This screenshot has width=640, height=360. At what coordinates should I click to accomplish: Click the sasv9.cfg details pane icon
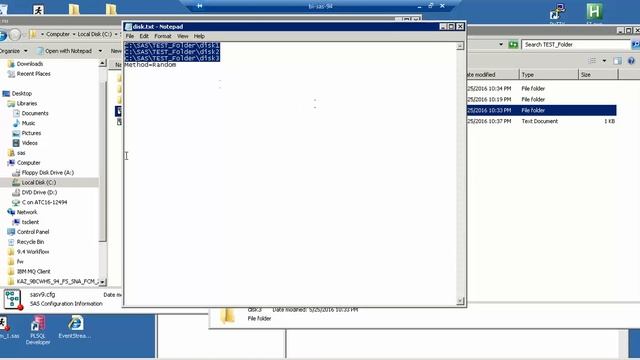tap(12, 299)
